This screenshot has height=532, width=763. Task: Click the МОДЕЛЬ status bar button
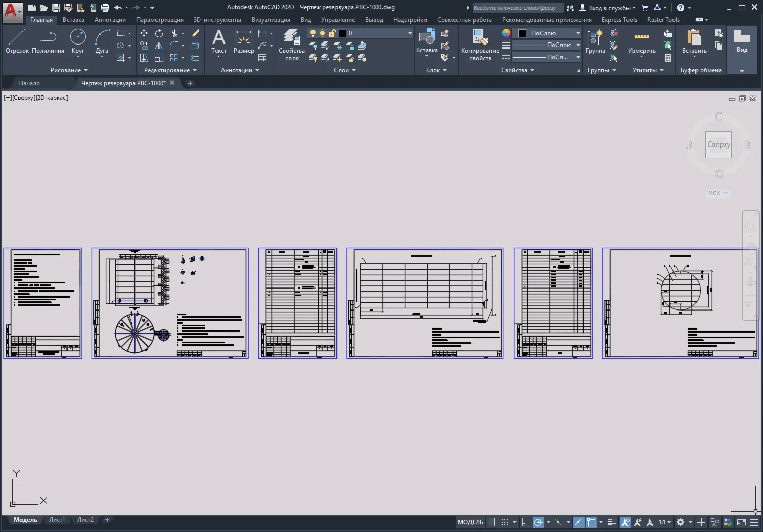click(470, 522)
